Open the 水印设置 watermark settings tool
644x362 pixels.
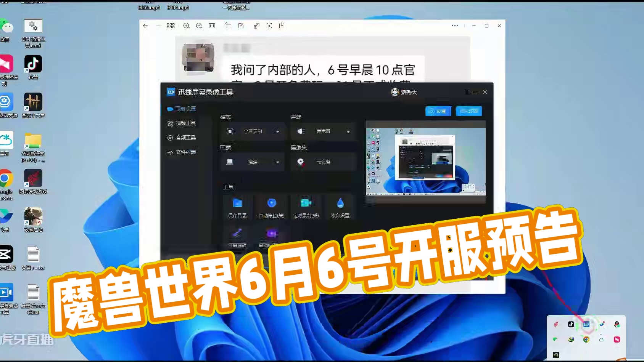coord(340,207)
